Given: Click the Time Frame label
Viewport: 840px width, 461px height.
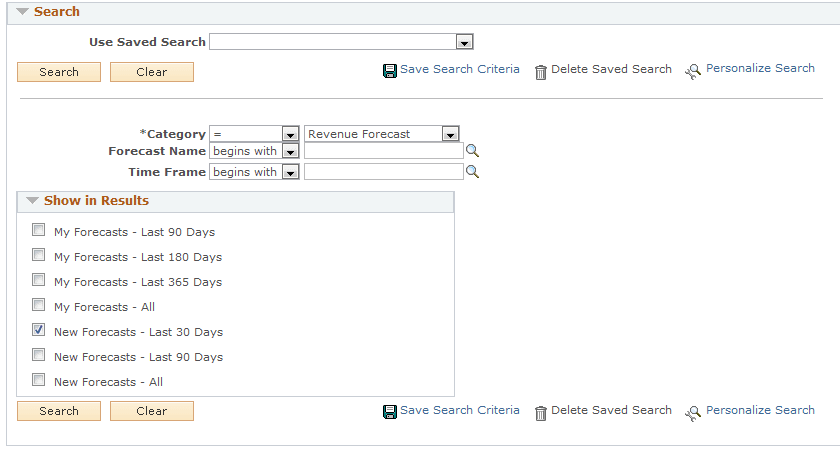Looking at the screenshot, I should (x=167, y=172).
